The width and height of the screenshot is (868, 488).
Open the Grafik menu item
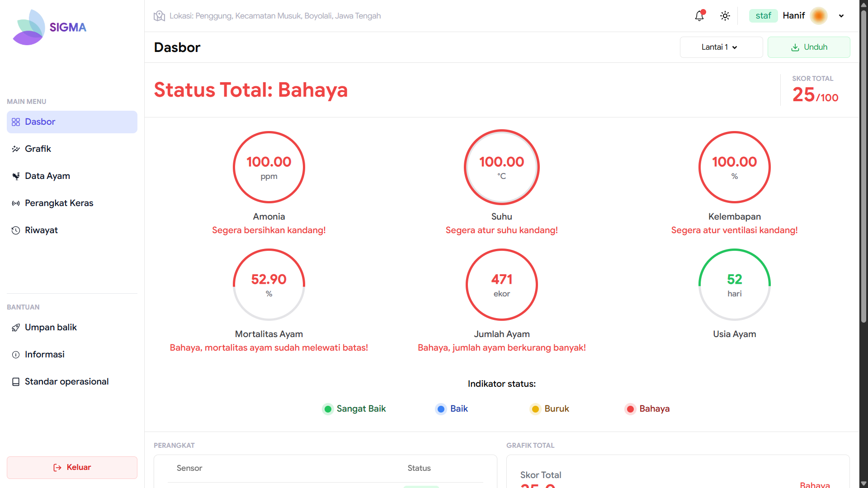point(38,149)
